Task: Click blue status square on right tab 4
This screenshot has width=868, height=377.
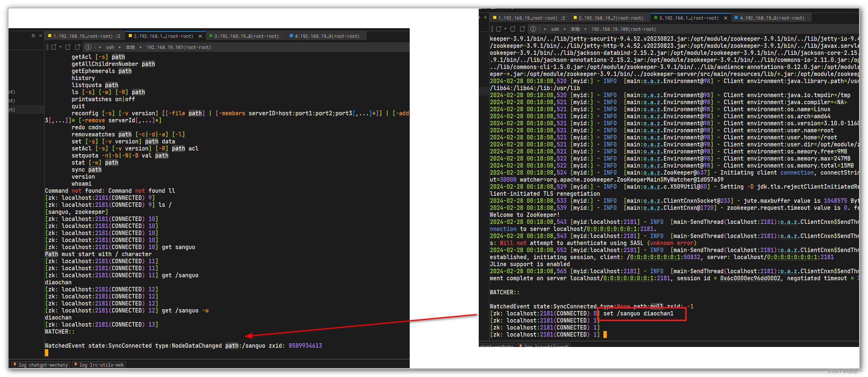Action: pos(736,18)
